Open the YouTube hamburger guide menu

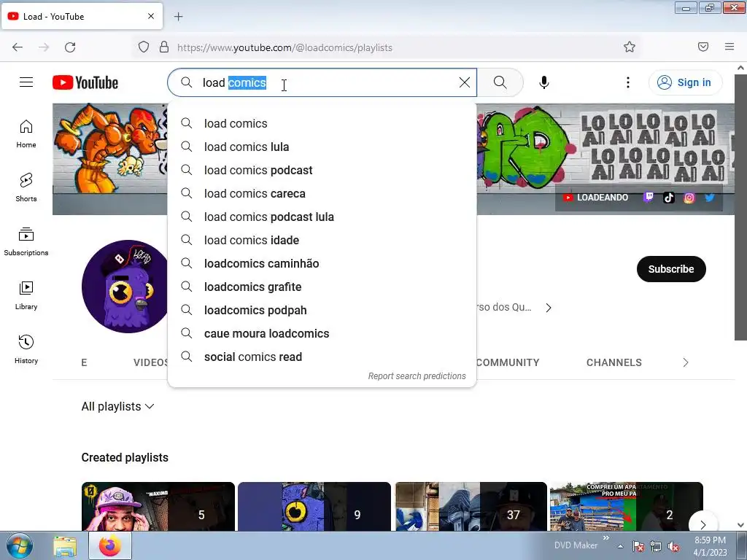[x=26, y=82]
